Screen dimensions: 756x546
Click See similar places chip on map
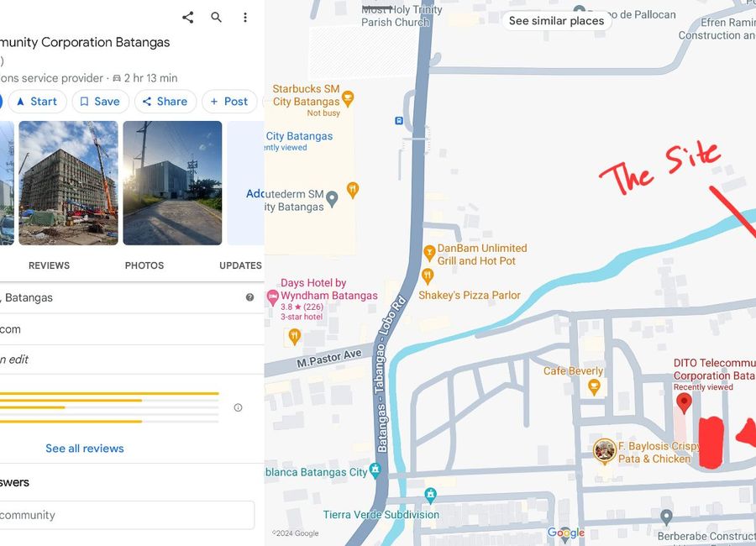tap(556, 21)
